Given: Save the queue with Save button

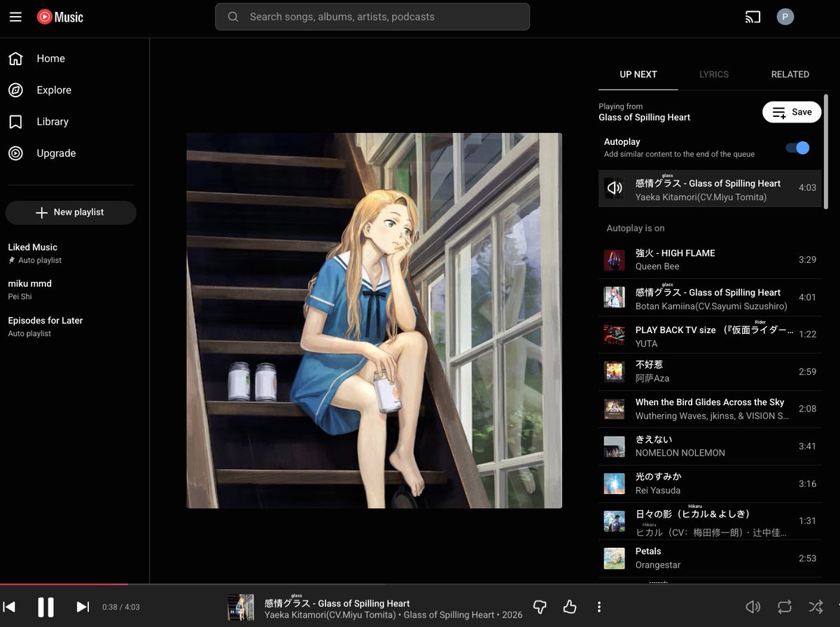Looking at the screenshot, I should point(792,112).
